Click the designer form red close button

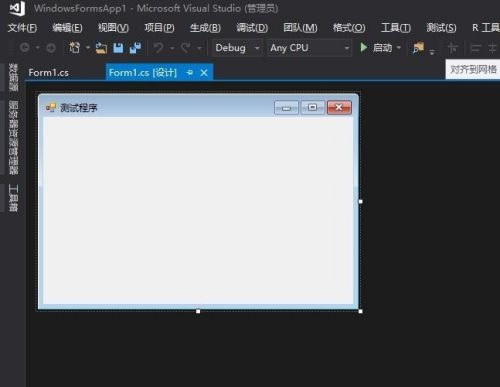(x=339, y=107)
